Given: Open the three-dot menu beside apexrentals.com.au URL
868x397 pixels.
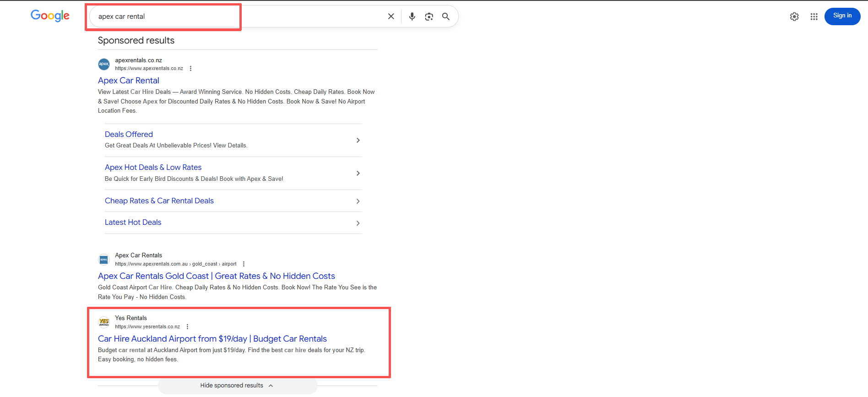Looking at the screenshot, I should point(244,264).
